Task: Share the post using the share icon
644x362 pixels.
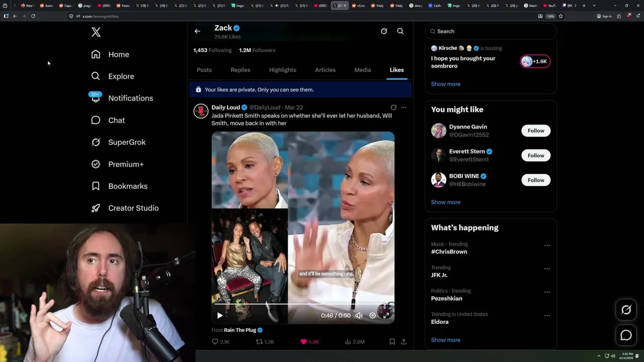Action: pyautogui.click(x=404, y=341)
